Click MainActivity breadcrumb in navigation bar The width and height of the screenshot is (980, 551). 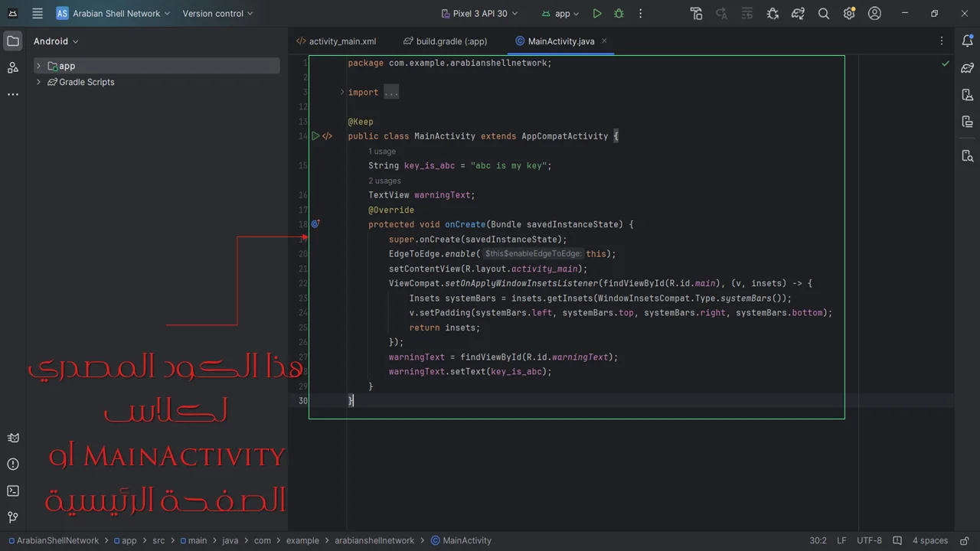(x=462, y=540)
